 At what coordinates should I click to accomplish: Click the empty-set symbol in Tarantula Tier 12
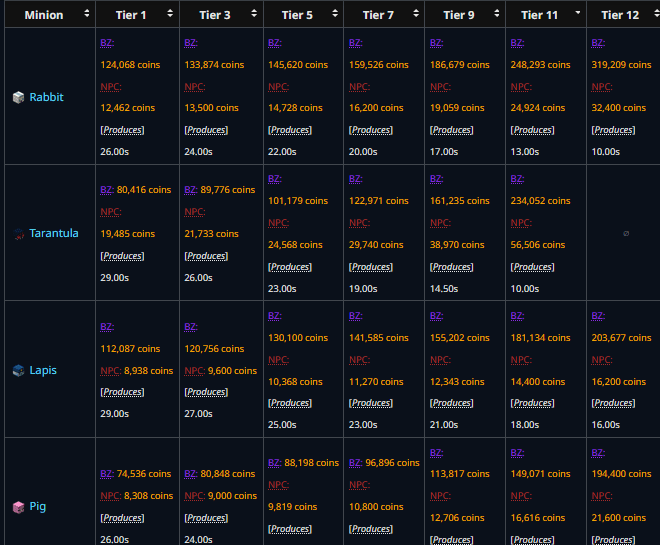point(626,234)
